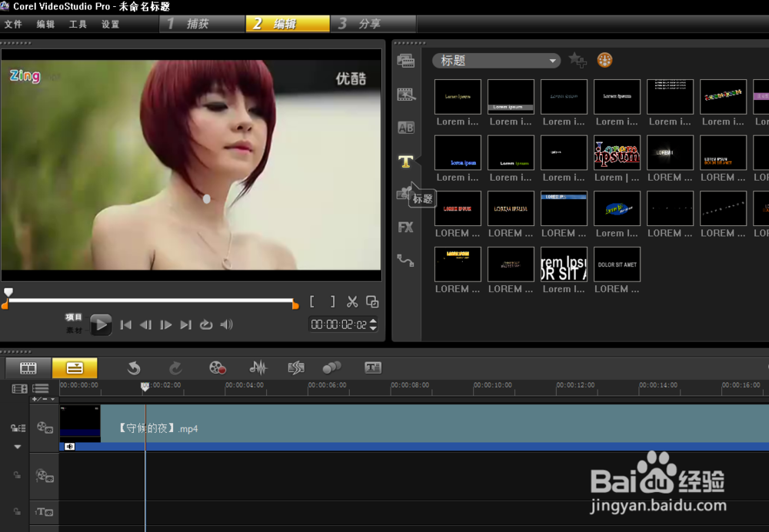Click add to favorites star icon

coord(578,60)
